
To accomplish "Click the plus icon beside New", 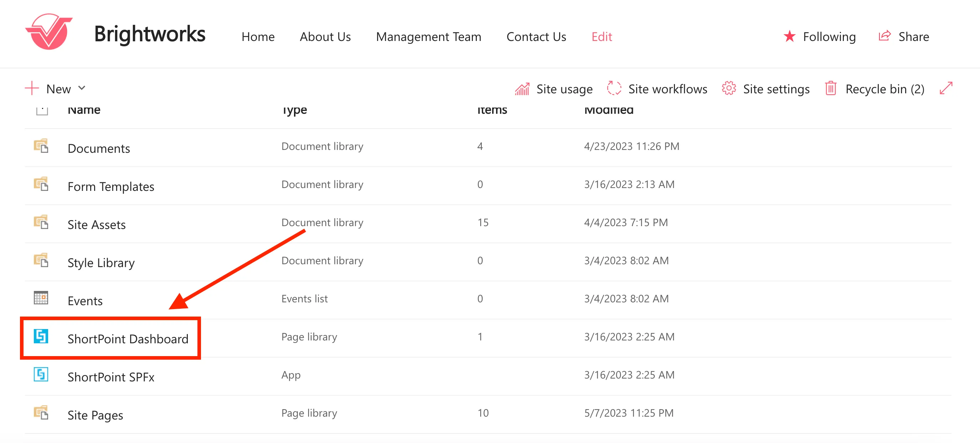I will tap(32, 88).
